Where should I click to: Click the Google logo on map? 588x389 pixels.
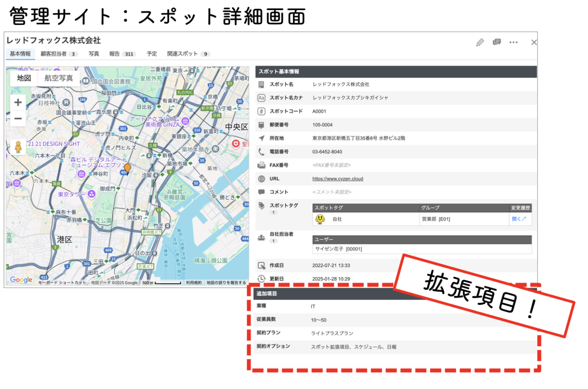tap(21, 280)
